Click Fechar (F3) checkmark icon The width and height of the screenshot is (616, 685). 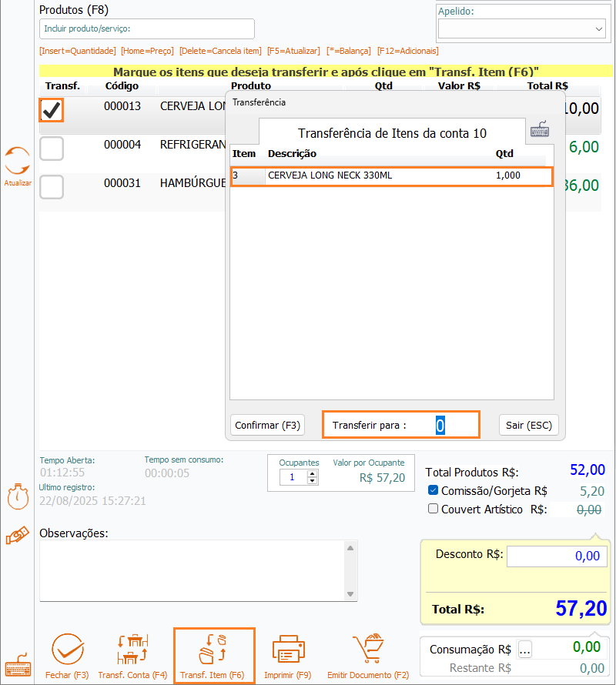[x=68, y=650]
